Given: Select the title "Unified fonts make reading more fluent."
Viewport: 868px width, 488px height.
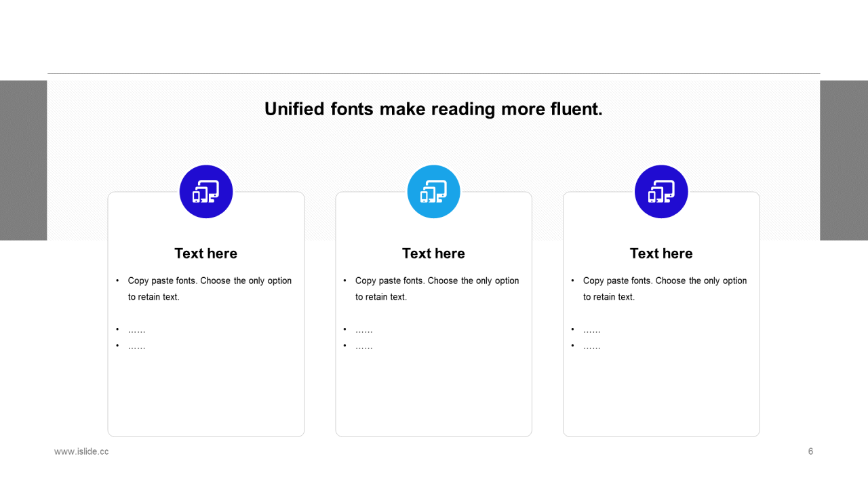Looking at the screenshot, I should click(x=433, y=109).
